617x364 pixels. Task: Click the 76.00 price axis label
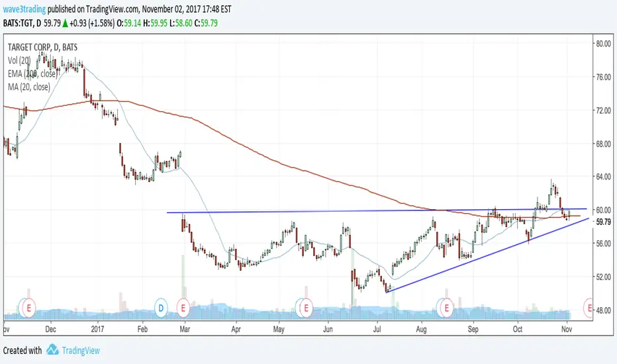click(x=603, y=77)
